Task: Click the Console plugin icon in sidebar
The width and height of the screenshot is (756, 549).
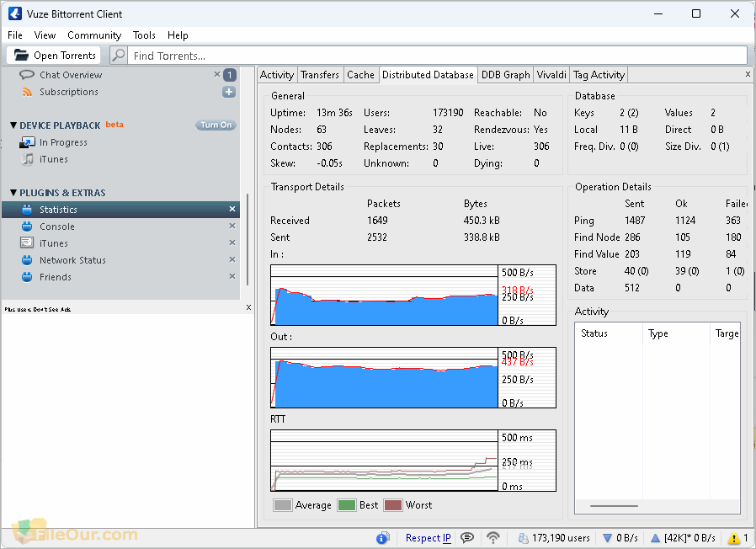Action: pyautogui.click(x=28, y=227)
